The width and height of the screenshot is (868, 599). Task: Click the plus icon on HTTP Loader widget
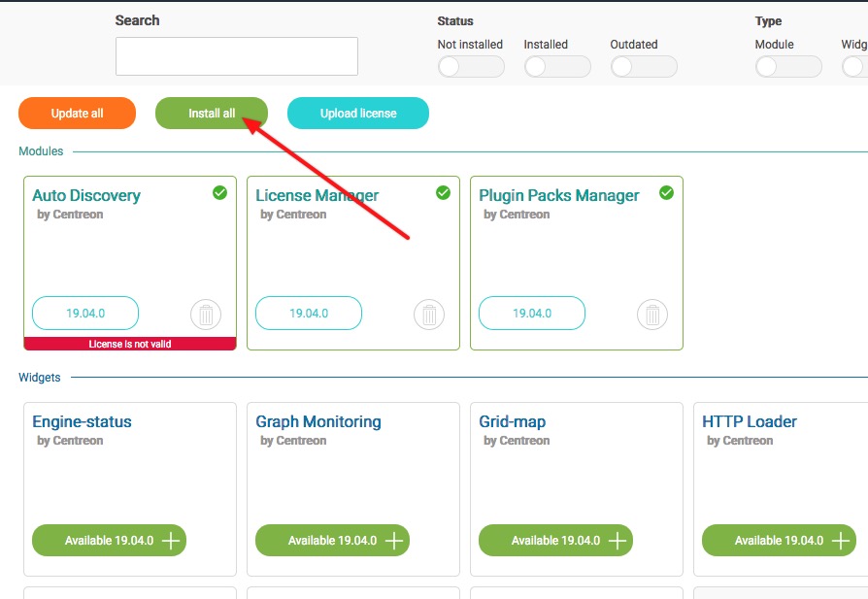(841, 541)
